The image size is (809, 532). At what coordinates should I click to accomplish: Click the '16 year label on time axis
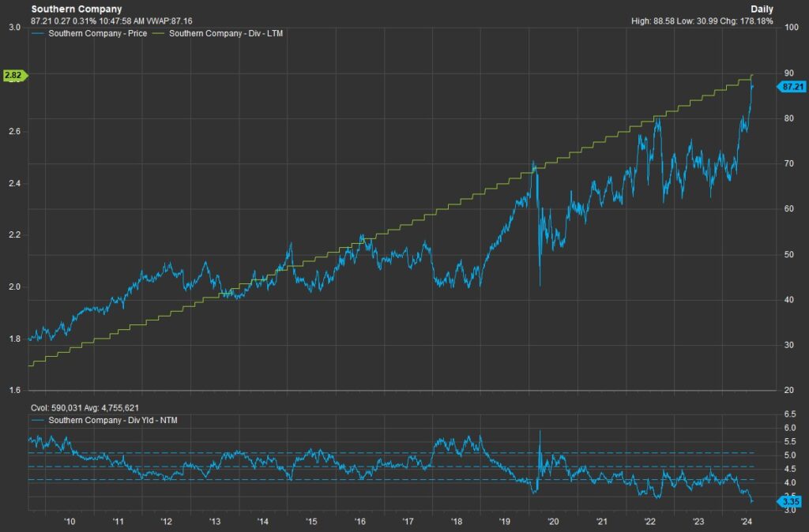359,521
